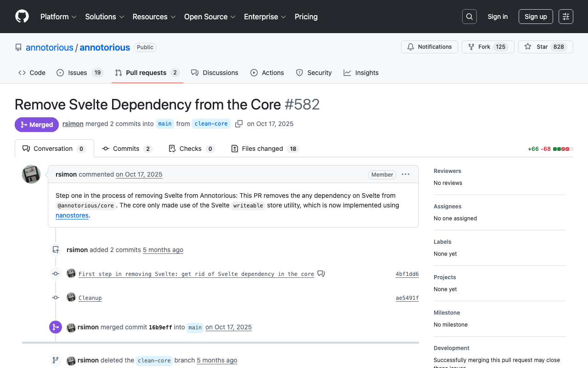The height and width of the screenshot is (368, 588).
Task: Click the Sign up button
Action: coord(535,17)
